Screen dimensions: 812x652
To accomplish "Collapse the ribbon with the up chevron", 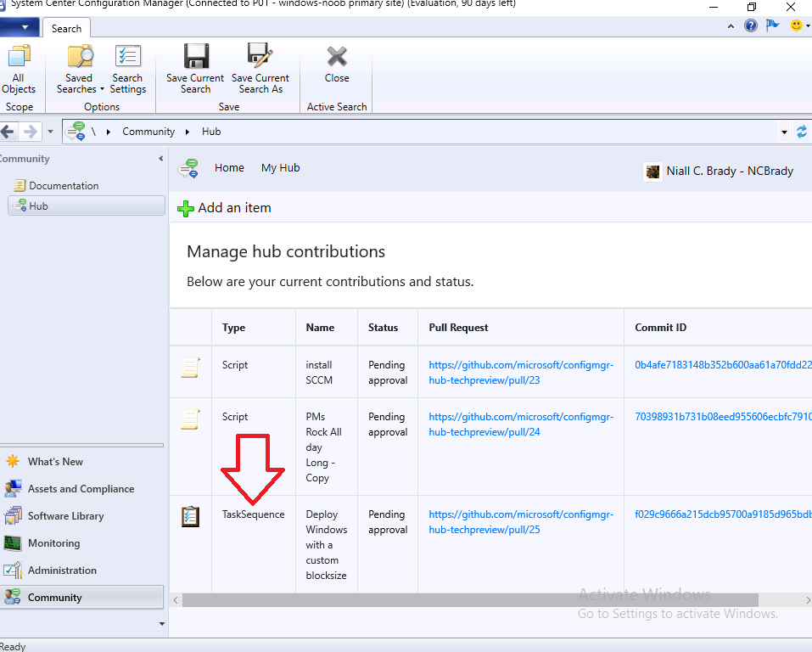I will pos(731,26).
